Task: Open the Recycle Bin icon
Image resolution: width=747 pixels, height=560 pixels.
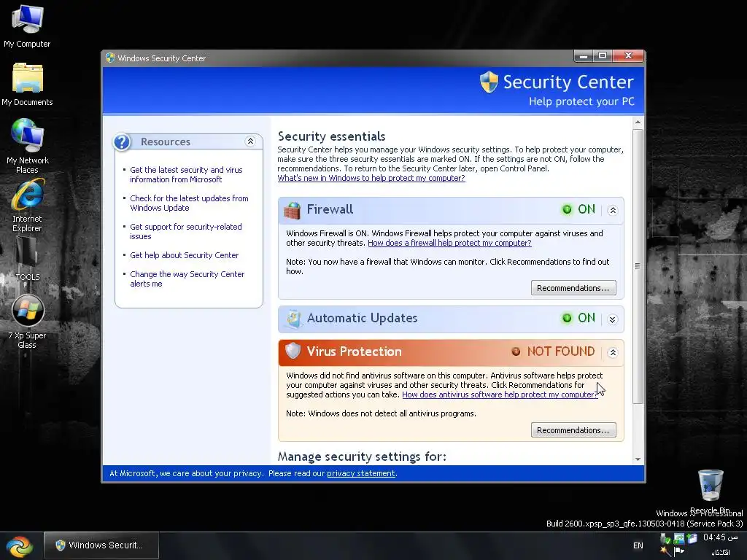Action: [710, 491]
